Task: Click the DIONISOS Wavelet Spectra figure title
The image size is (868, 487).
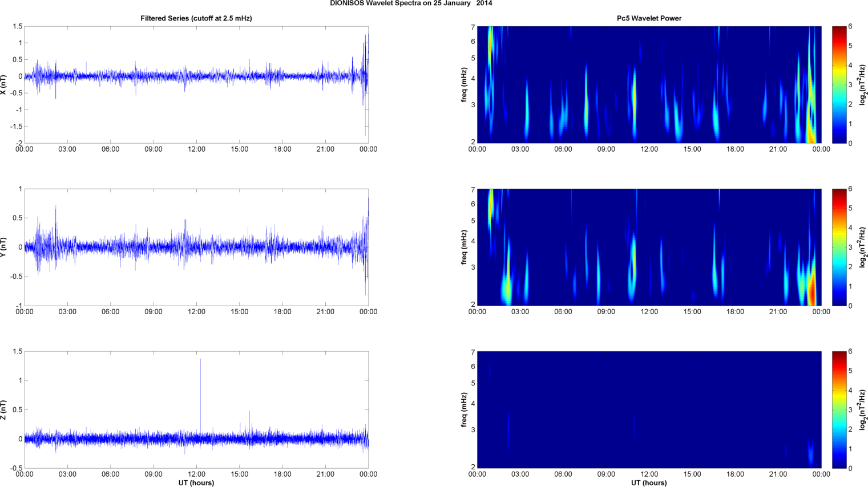Action: [x=411, y=3]
